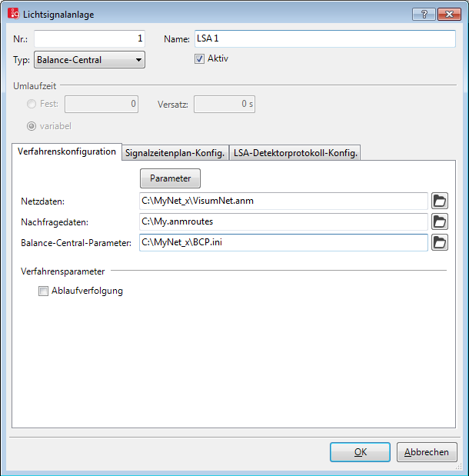This screenshot has height=476, width=469.
Task: Open file browser for Balance-Central-Parameter
Action: pos(440,243)
